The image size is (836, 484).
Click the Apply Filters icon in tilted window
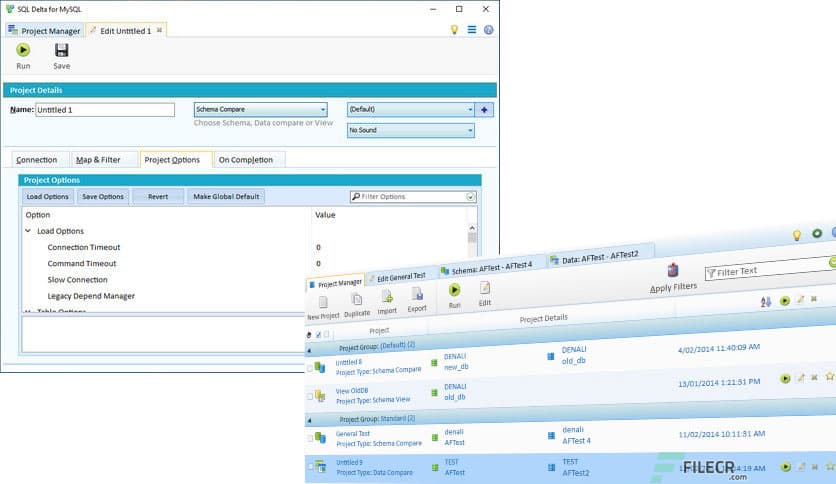673,270
